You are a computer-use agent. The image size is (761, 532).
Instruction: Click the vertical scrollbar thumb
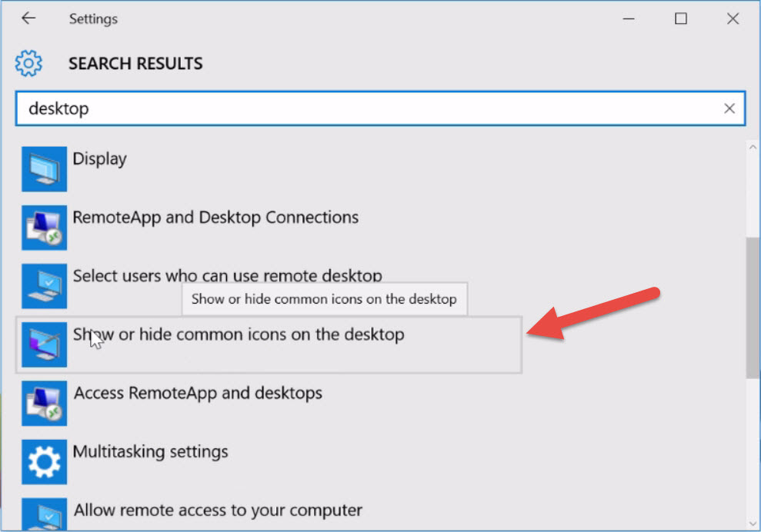(x=753, y=308)
